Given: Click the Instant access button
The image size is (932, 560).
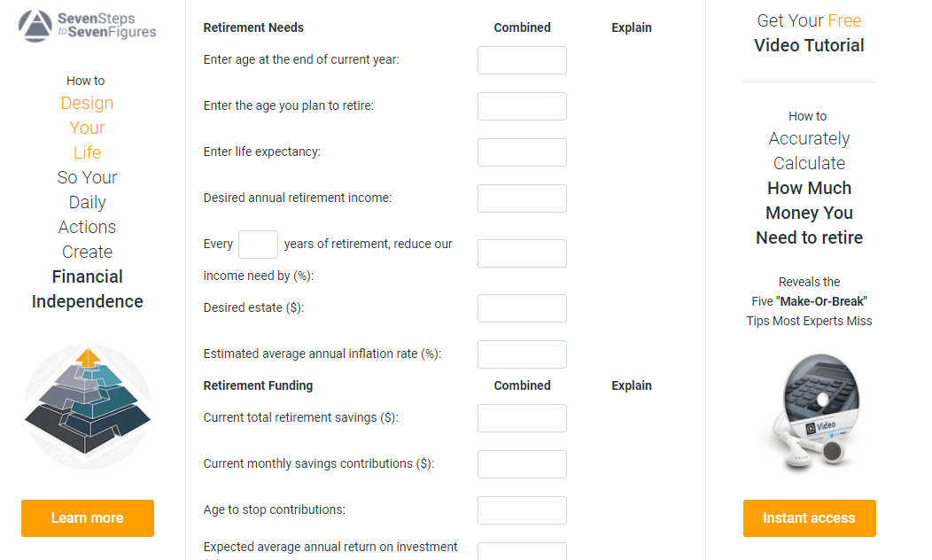Looking at the screenshot, I should [809, 518].
